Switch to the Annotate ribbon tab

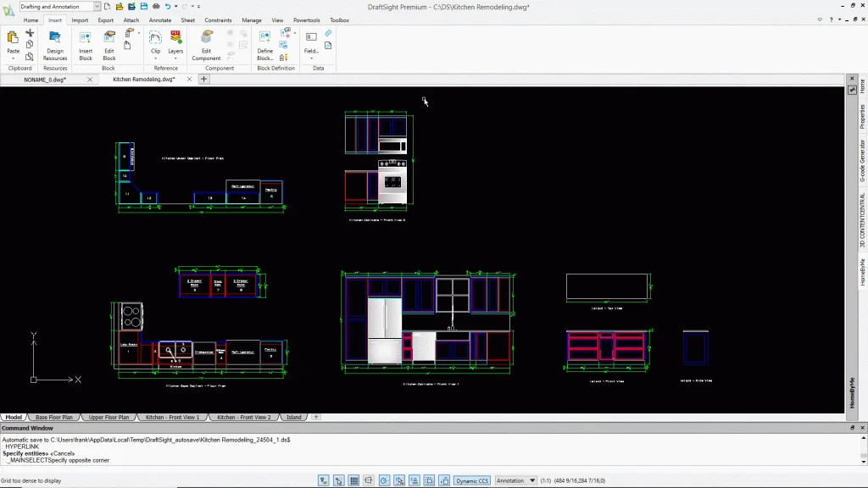159,19
